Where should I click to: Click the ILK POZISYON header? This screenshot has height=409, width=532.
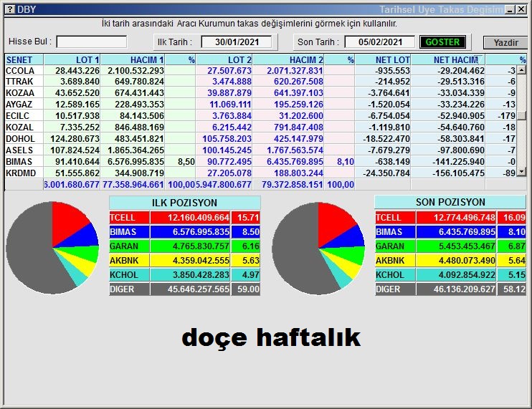click(x=184, y=203)
